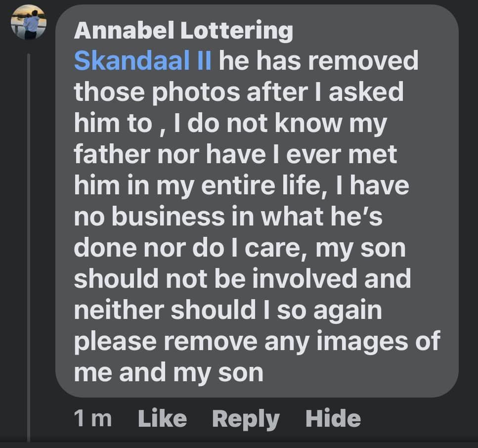The height and width of the screenshot is (448, 478).
Task: Click the text "please remove any images of"
Action: (x=257, y=341)
